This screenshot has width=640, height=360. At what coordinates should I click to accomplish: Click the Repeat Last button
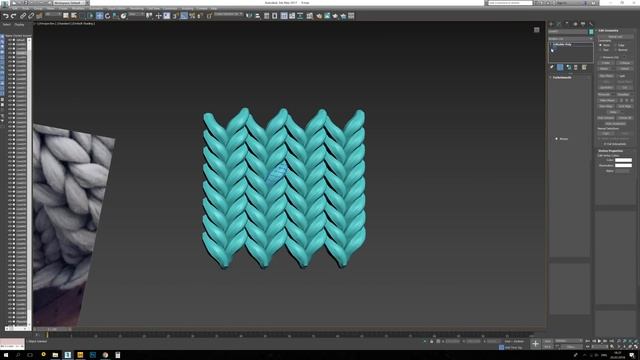(616, 37)
